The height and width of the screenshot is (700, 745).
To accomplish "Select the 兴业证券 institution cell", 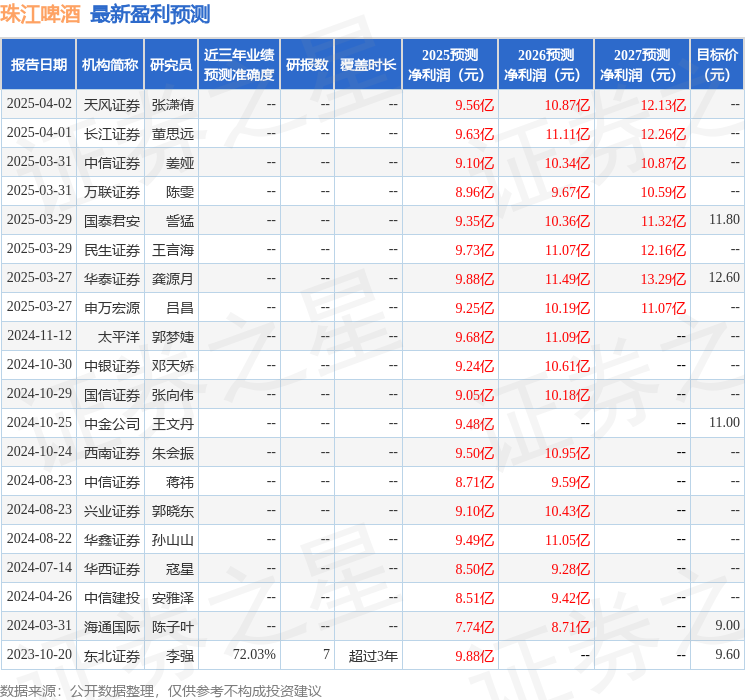I will (112, 511).
